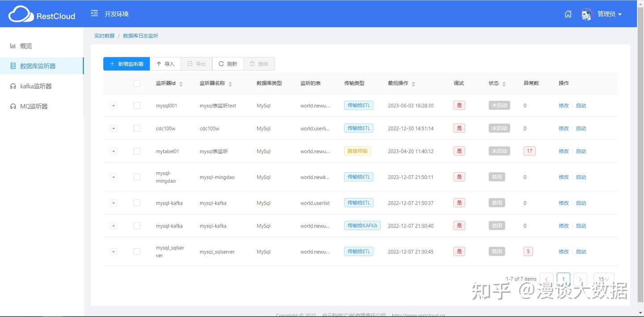
Task: Click the 传输给KAFKA tag
Action: (x=362, y=226)
